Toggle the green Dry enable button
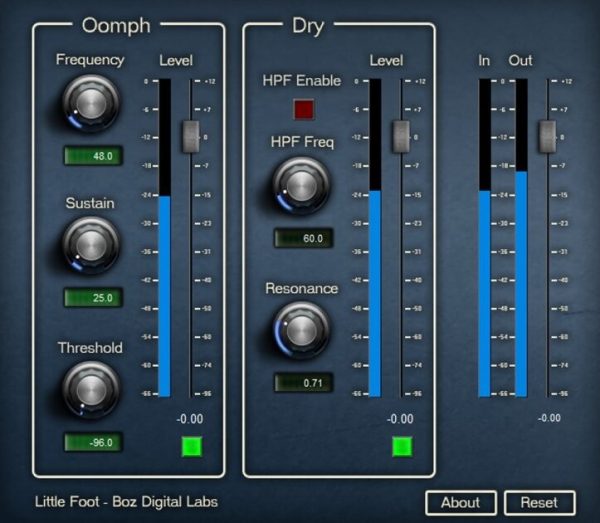 (402, 446)
